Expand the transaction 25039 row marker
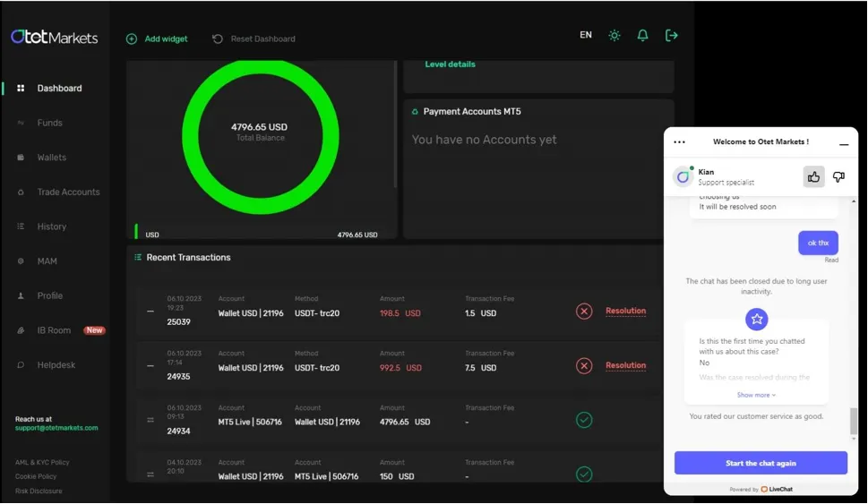The height and width of the screenshot is (504, 868). click(x=150, y=311)
